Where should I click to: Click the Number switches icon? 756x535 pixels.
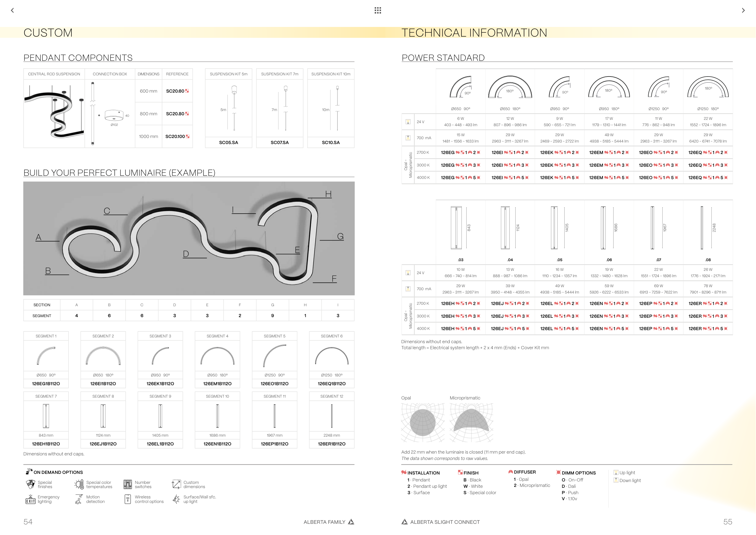(128, 484)
